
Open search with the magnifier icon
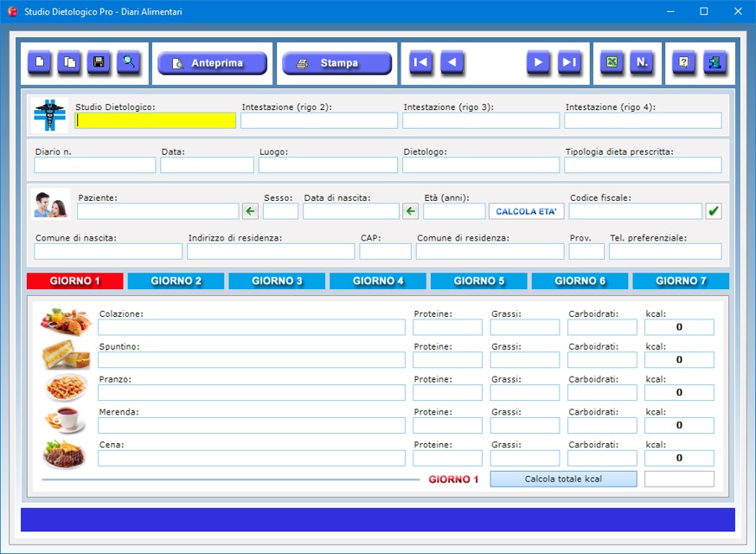129,62
